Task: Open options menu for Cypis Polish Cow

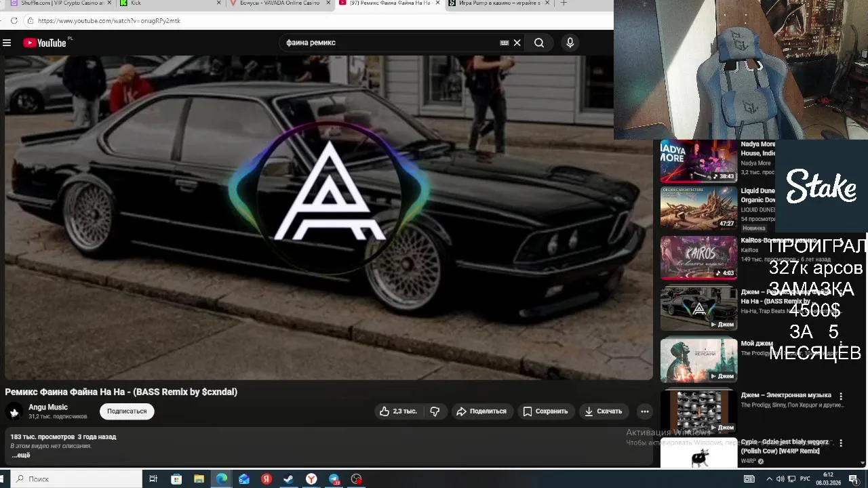Action: [x=841, y=443]
